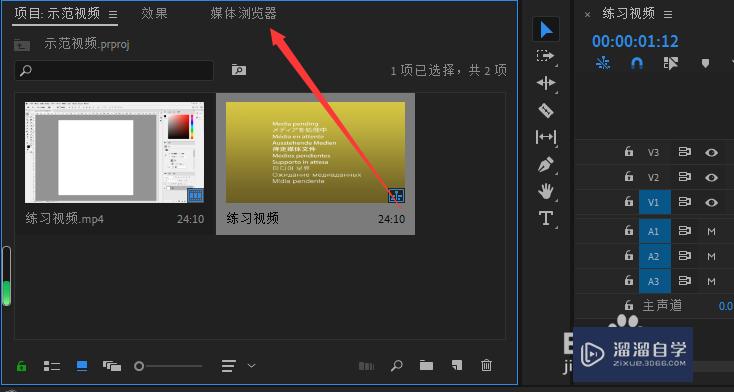
Task: Toggle V1 track targeting
Action: click(x=654, y=202)
